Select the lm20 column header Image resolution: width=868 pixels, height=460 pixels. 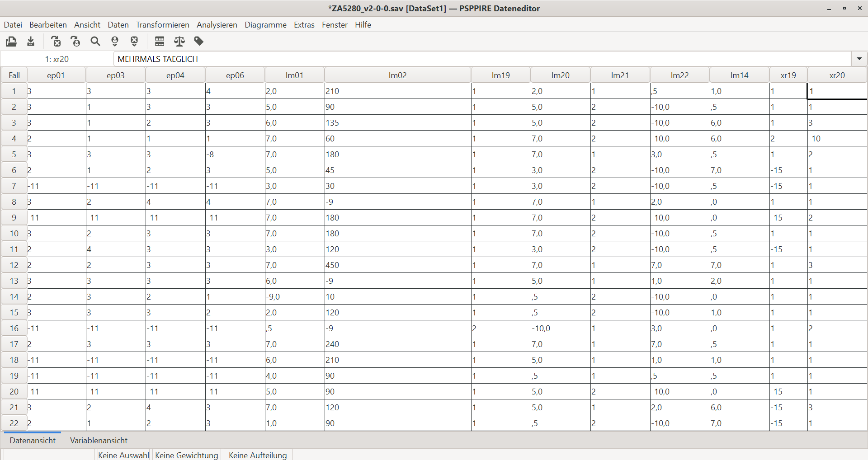(x=561, y=75)
